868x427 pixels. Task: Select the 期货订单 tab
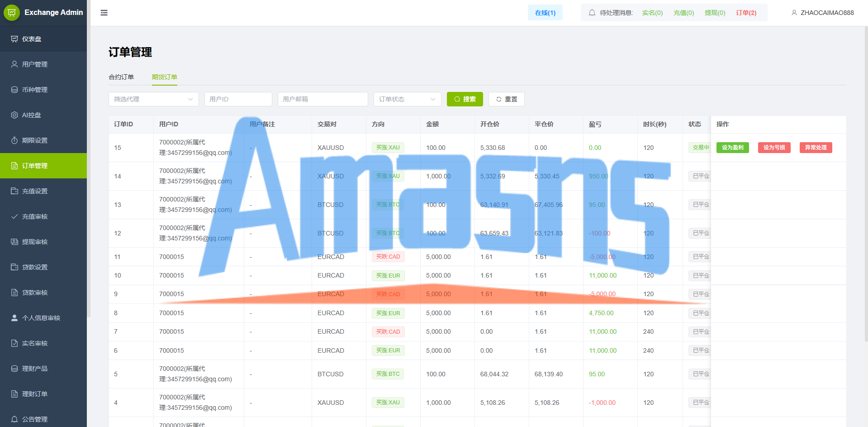[165, 77]
